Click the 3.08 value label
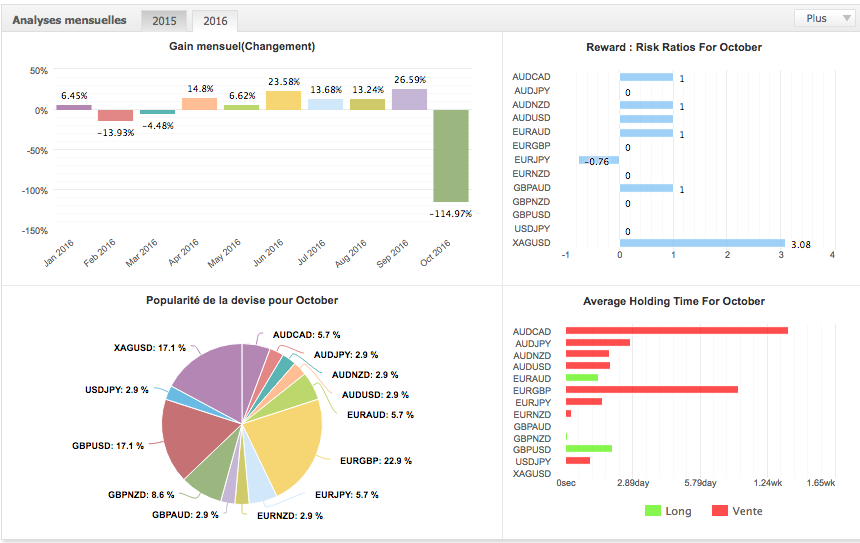 801,245
